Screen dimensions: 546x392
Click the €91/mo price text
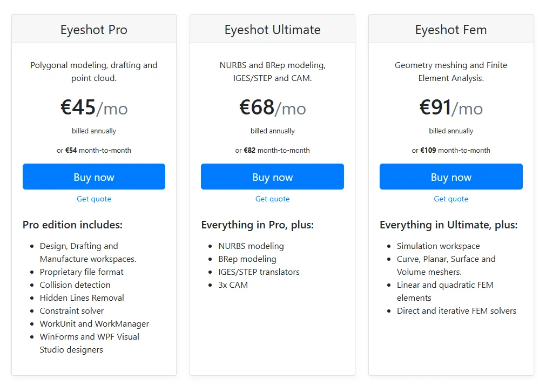coord(451,108)
